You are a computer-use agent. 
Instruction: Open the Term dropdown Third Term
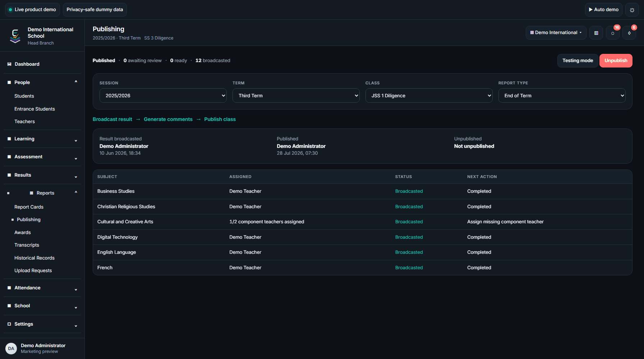(x=296, y=95)
